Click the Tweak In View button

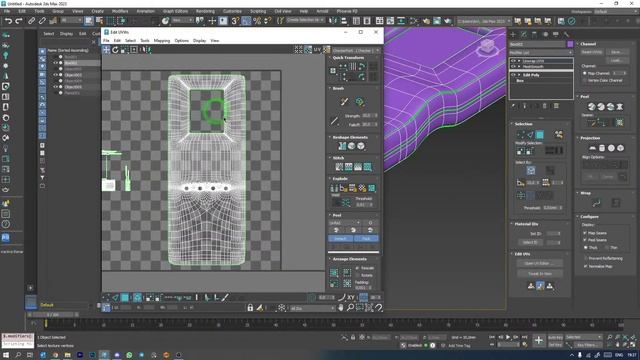tap(540, 274)
